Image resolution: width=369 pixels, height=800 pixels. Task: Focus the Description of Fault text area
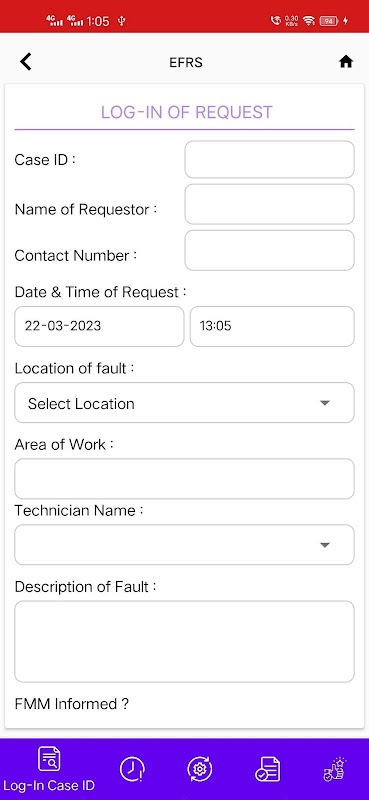tap(184, 641)
